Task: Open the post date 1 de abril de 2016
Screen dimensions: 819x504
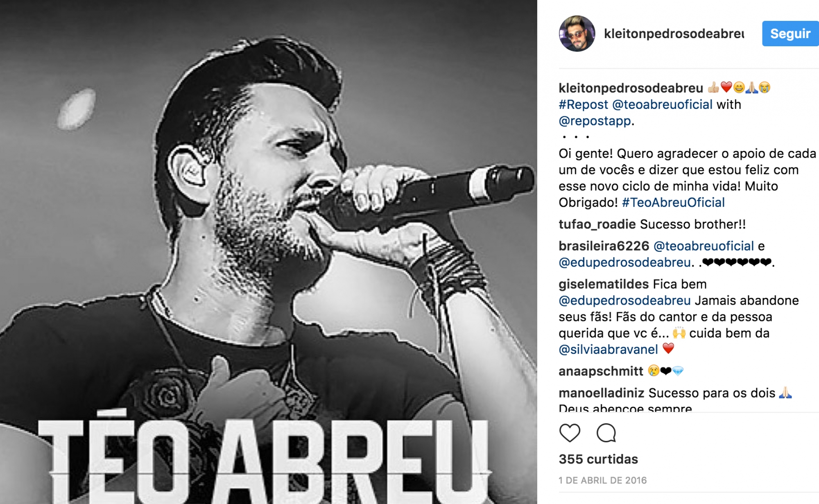Action: 603,480
